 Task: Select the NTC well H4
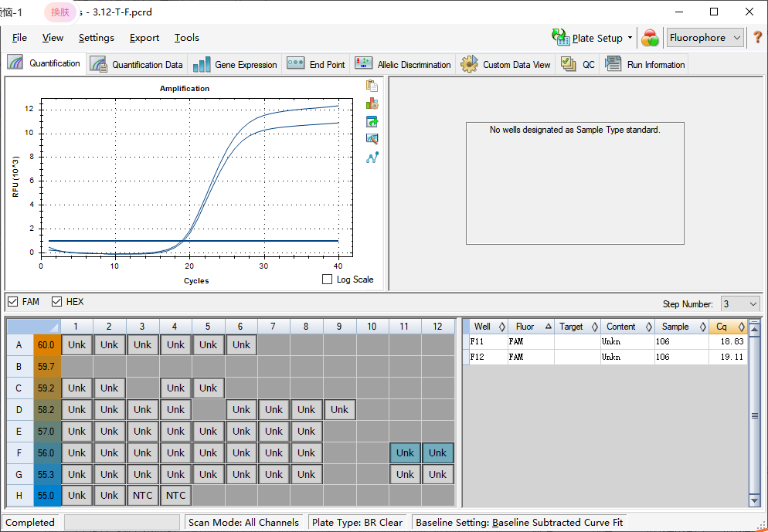pos(175,495)
